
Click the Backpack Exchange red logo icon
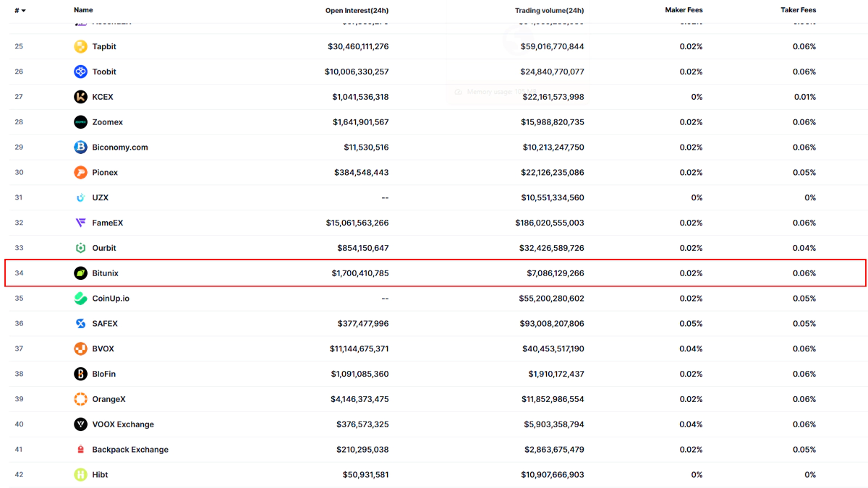click(x=80, y=450)
